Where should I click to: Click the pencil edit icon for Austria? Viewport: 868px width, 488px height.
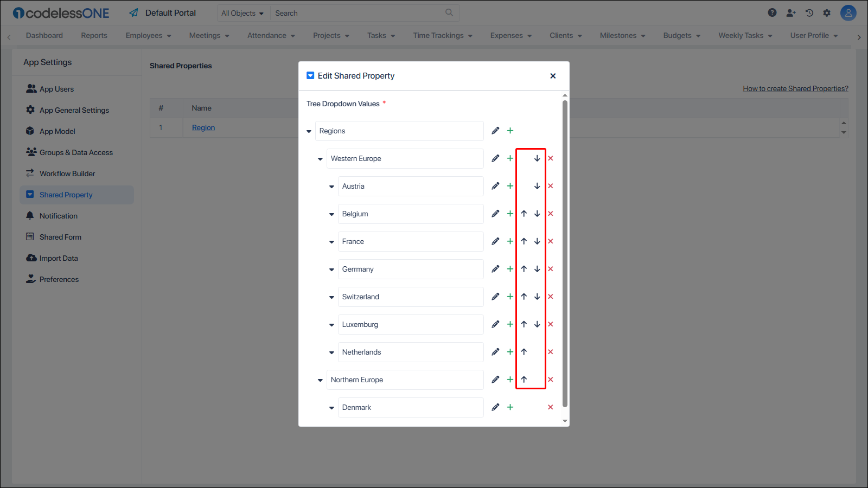(495, 186)
